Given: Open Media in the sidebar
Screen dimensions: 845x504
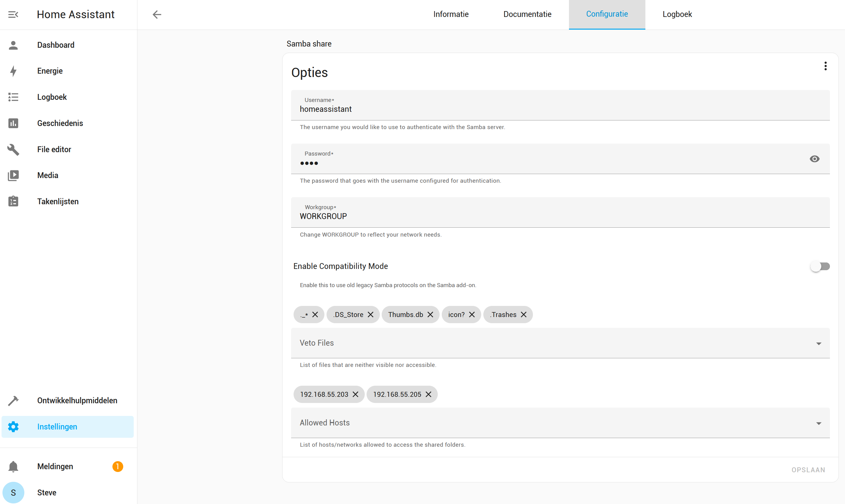Looking at the screenshot, I should tap(67, 175).
